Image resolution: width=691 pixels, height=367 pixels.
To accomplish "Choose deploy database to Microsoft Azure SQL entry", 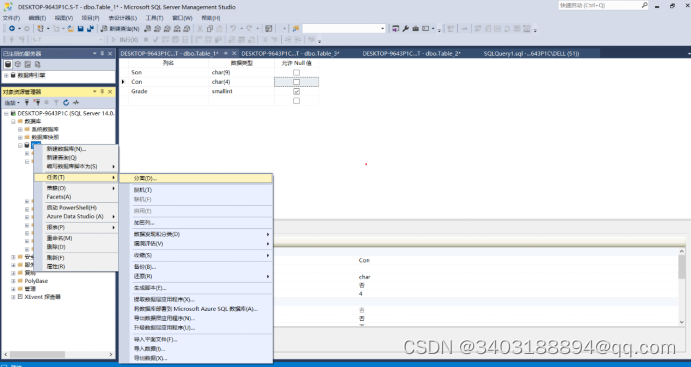I will 196,309.
